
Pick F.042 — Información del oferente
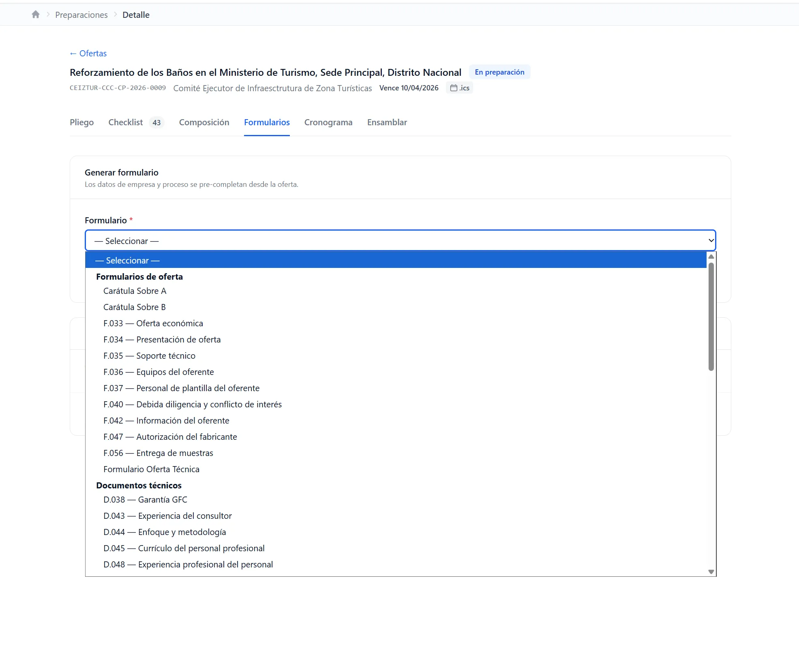[x=396, y=421]
